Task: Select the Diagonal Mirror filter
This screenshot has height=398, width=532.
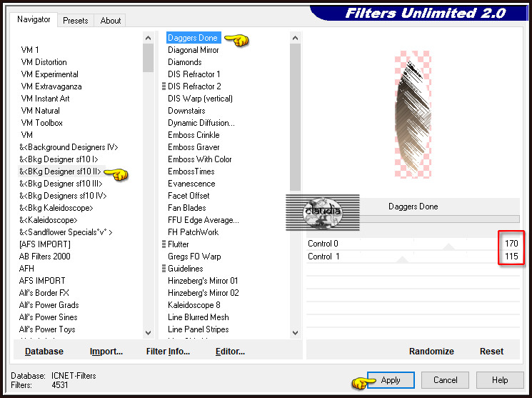Action: (x=193, y=50)
